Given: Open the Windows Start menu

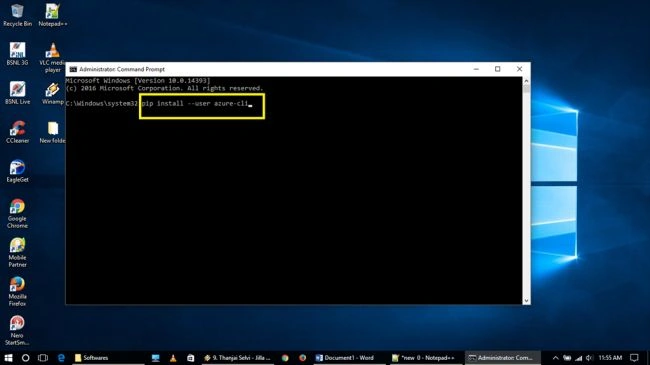Looking at the screenshot, I should [x=8, y=358].
